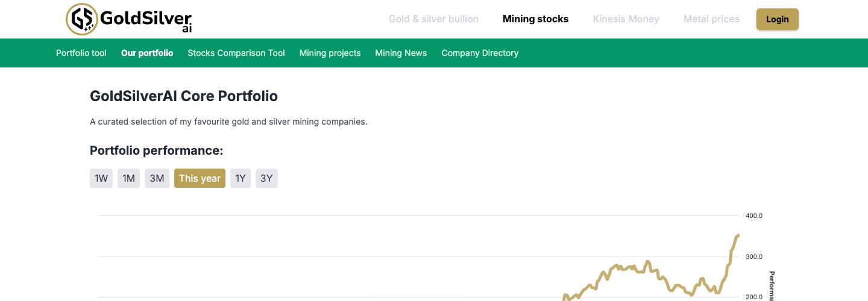Click the GoldSilver AI logo
868x301 pixels.
pyautogui.click(x=128, y=19)
